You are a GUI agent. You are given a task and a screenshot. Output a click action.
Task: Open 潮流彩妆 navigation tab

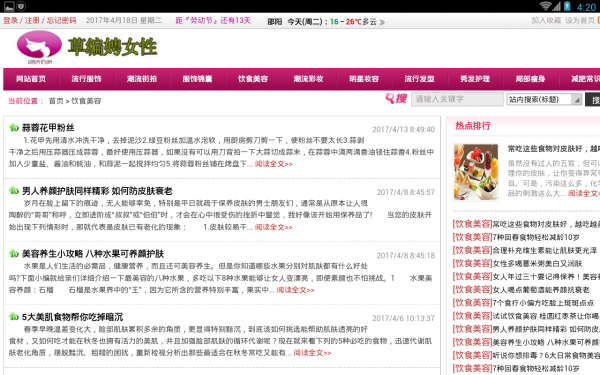(x=308, y=79)
